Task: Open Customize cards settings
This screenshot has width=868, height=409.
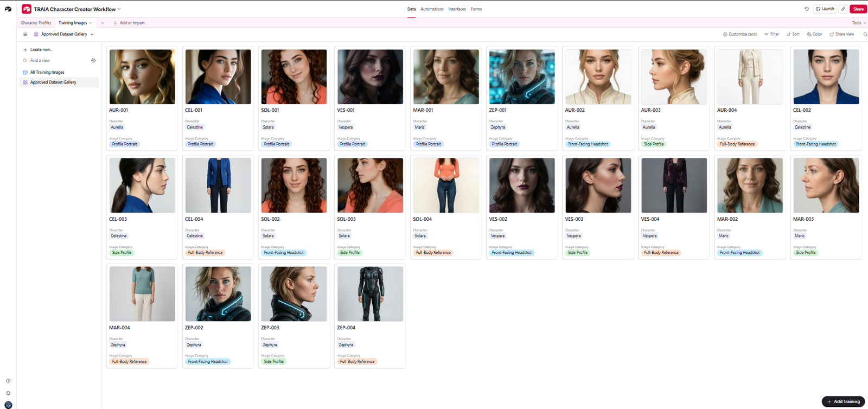Action: click(x=740, y=34)
